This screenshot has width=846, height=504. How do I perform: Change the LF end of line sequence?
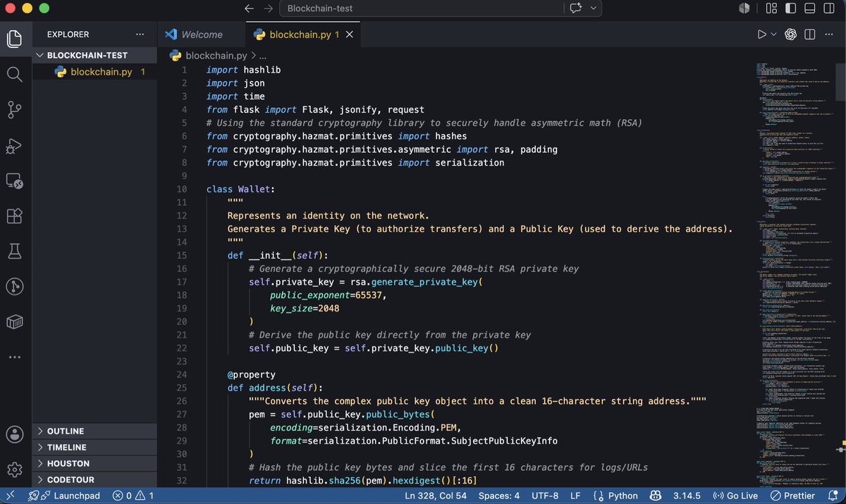[x=575, y=496]
